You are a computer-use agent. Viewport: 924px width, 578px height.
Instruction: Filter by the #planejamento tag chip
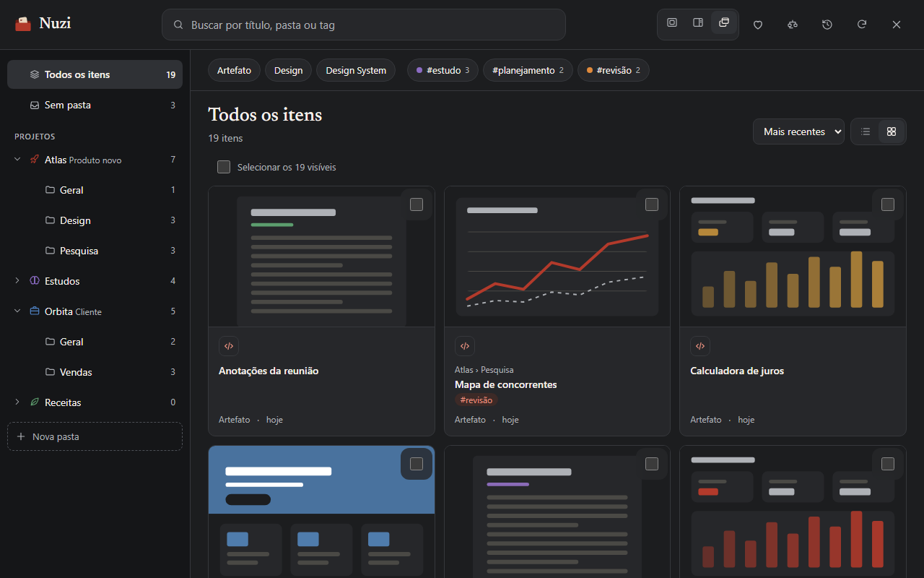click(x=528, y=70)
